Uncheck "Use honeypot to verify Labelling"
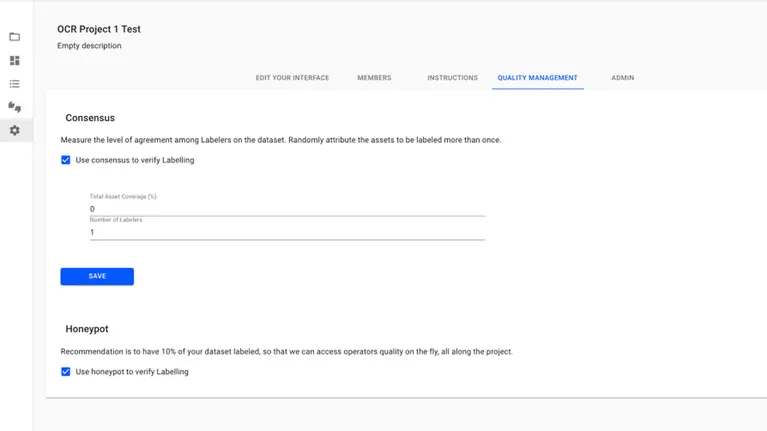Viewport: 767px width, 431px height. [66, 372]
